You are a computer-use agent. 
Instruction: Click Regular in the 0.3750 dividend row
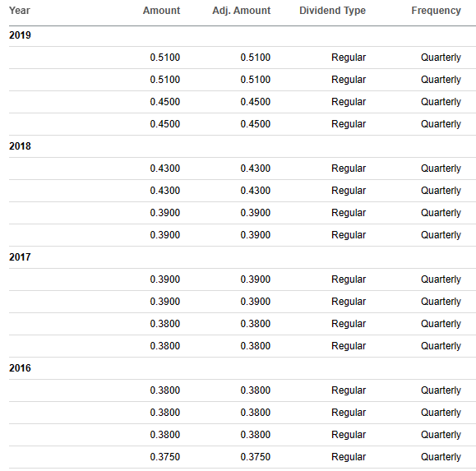[349, 457]
